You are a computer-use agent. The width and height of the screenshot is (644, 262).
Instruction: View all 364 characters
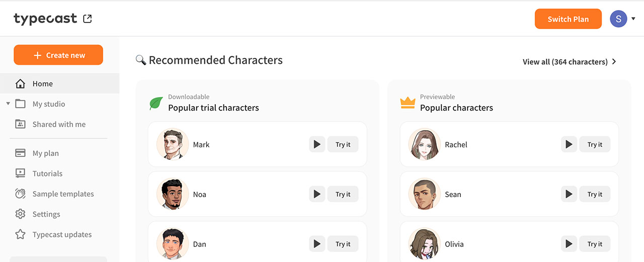[569, 62]
